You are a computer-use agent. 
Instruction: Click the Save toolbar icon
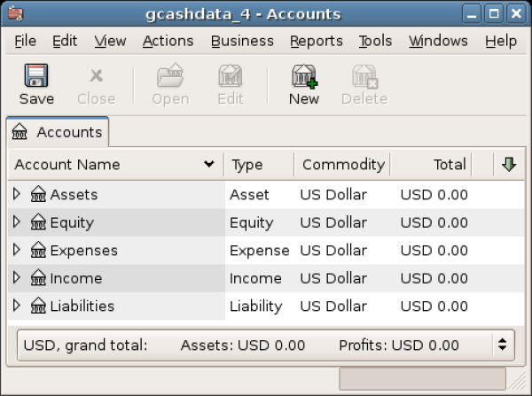pyautogui.click(x=35, y=77)
